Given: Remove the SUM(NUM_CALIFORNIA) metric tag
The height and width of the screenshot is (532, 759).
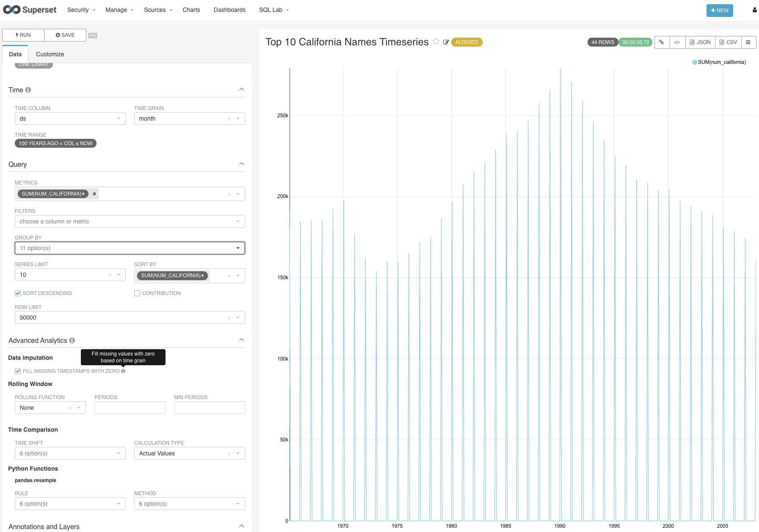Looking at the screenshot, I should click(x=94, y=194).
